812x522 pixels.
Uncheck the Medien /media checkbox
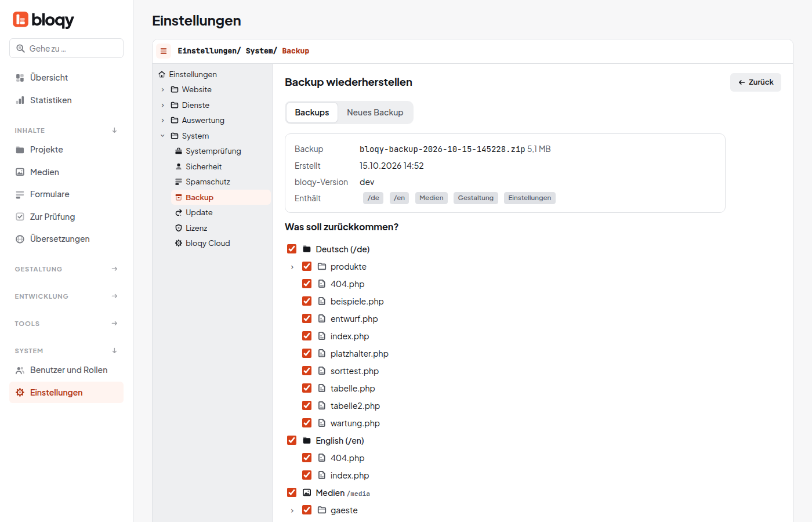[x=292, y=493]
